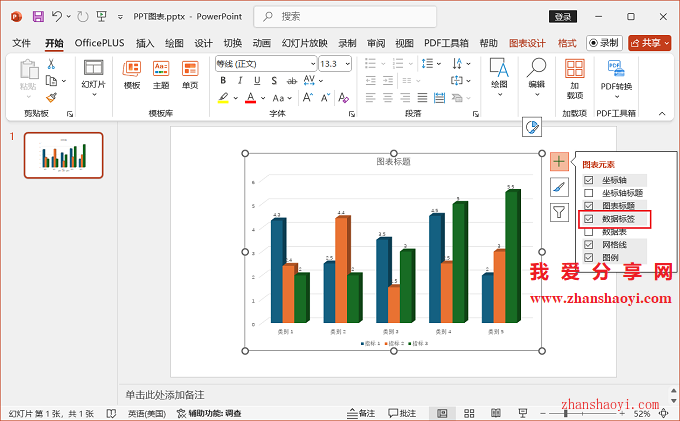Undo the last action
Screen dimensions: 680x421
coord(57,16)
